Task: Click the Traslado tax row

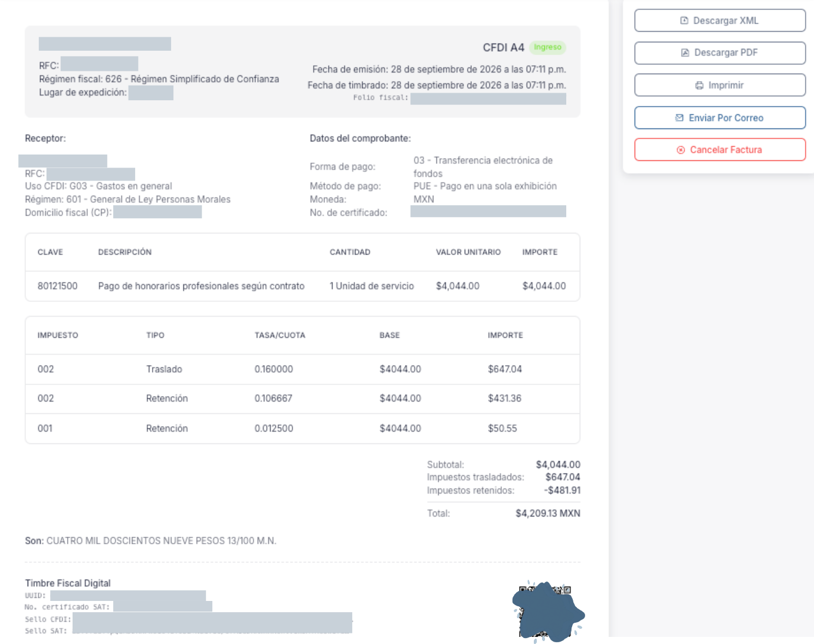Action: point(303,369)
